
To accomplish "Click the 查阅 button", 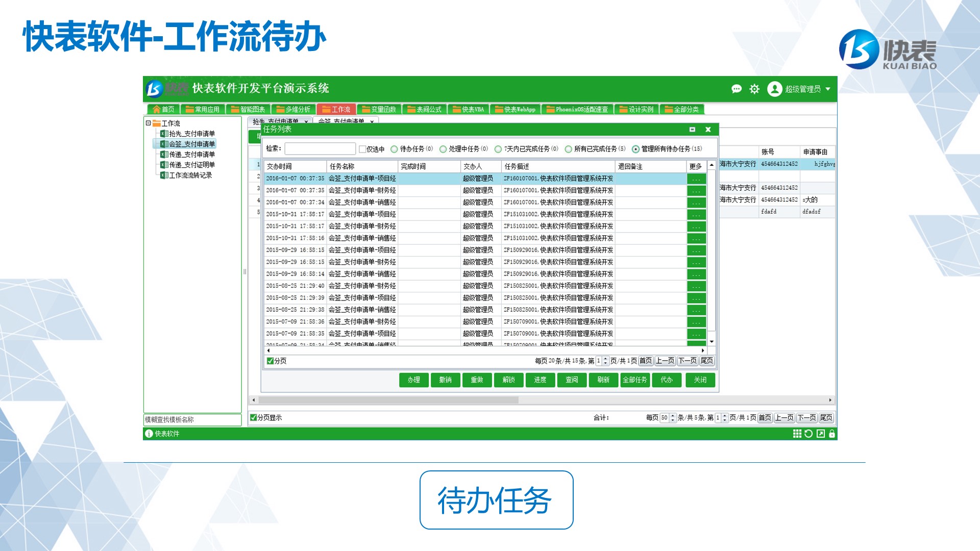I will (x=572, y=380).
